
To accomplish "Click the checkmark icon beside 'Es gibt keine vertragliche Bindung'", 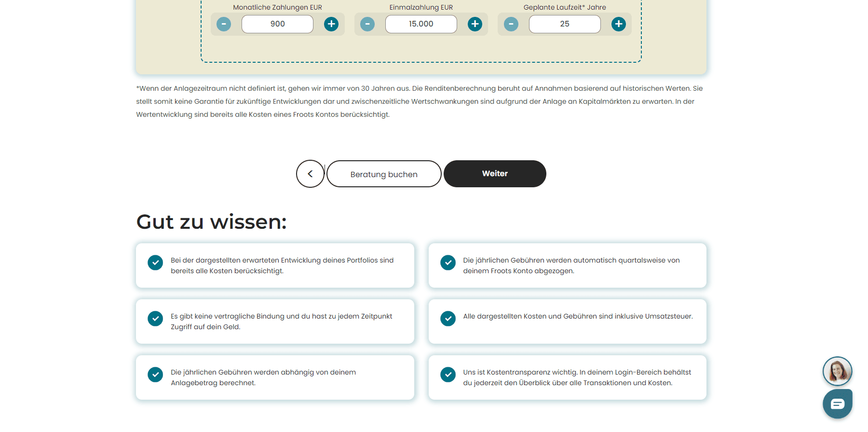I will pyautogui.click(x=155, y=319).
